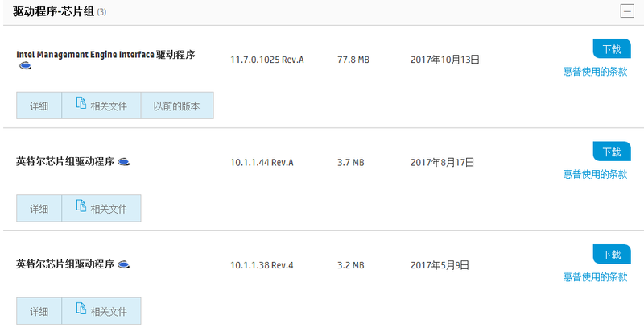Image resolution: width=644 pixels, height=328 pixels.
Task: Download chipset driver version 10.1.1.44
Action: coord(611,152)
